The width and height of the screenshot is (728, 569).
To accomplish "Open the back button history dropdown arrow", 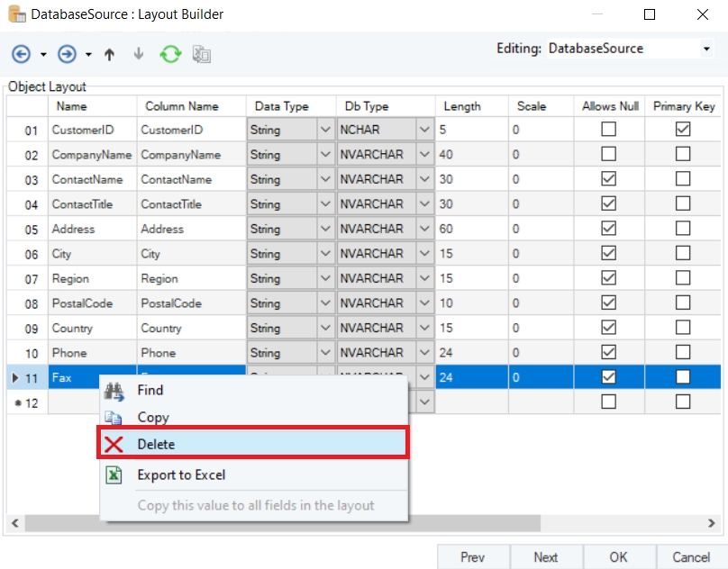I will 42,55.
